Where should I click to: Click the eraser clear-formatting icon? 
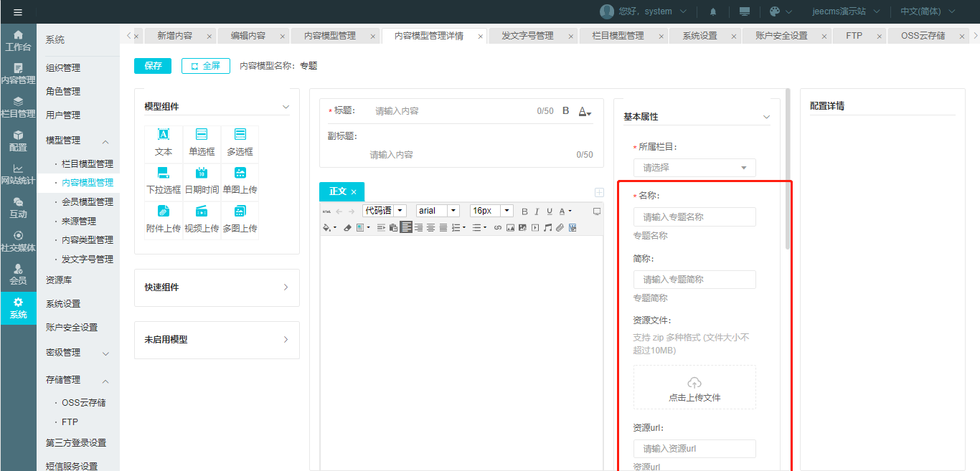348,228
